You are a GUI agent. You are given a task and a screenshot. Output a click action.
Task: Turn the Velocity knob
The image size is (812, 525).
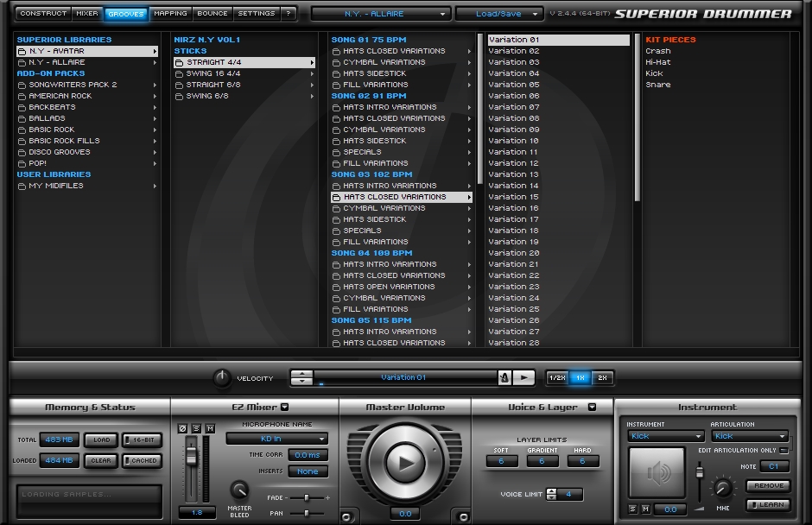point(222,378)
